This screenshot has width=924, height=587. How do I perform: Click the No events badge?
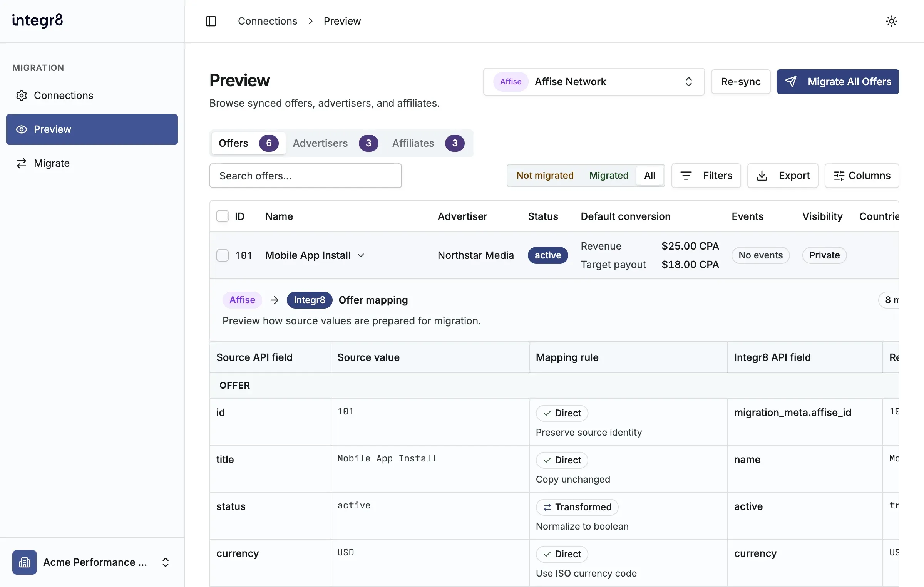[x=760, y=255]
